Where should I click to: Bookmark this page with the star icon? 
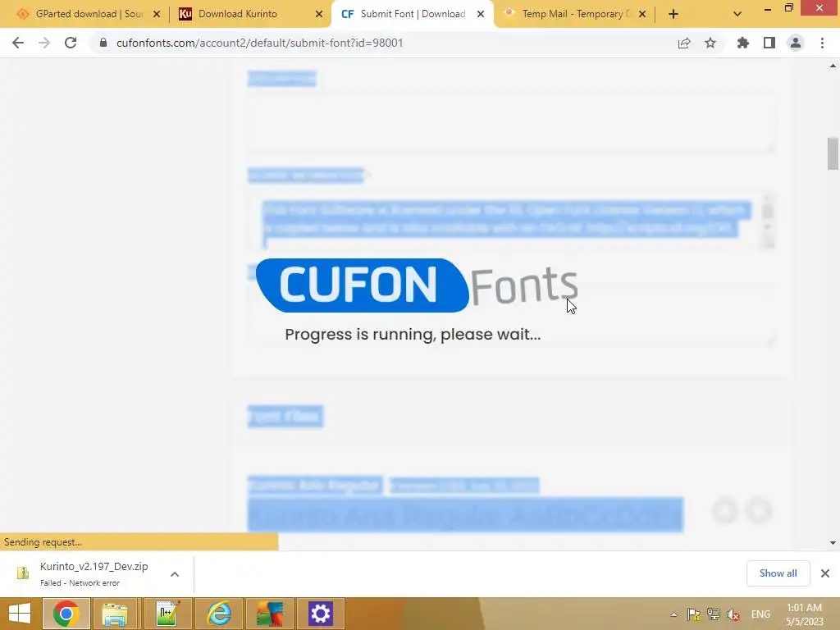point(710,43)
